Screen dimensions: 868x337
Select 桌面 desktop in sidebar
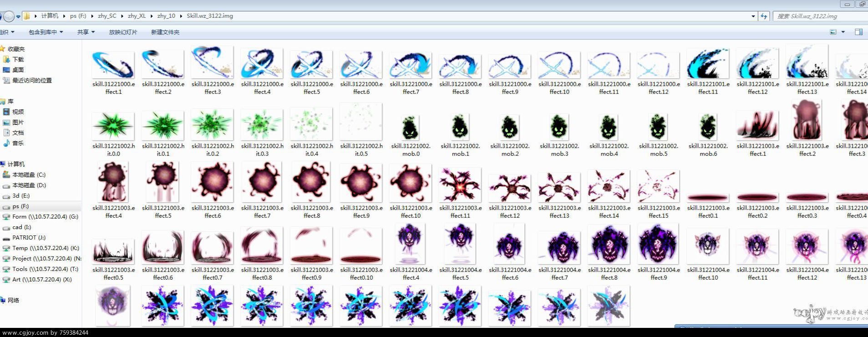coord(18,70)
